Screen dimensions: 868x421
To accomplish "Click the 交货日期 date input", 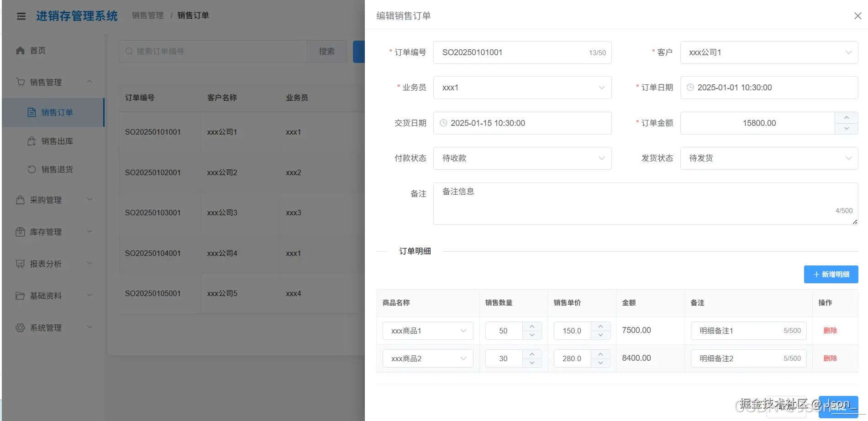I will (x=522, y=123).
